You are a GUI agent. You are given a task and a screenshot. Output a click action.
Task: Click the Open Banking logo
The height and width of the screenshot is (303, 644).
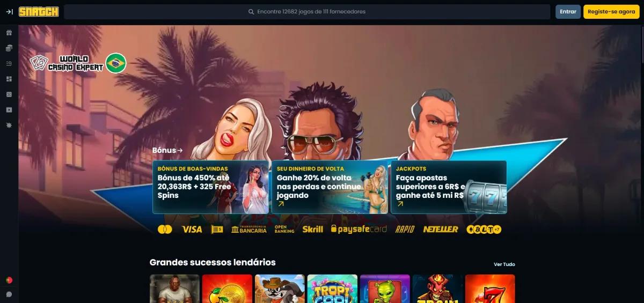(x=284, y=230)
